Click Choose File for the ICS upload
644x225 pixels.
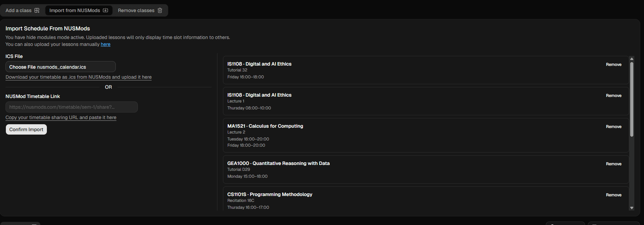pos(22,67)
